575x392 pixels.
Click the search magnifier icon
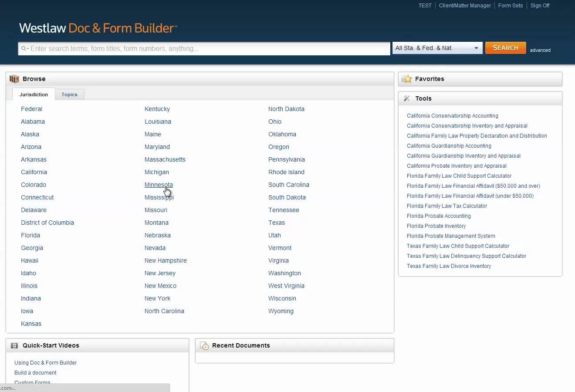tap(24, 49)
